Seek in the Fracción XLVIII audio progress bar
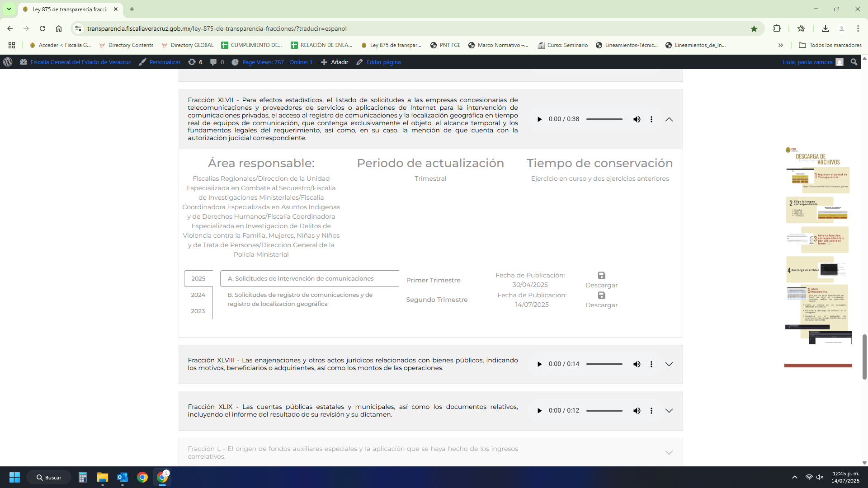This screenshot has width=868, height=488. click(604, 364)
